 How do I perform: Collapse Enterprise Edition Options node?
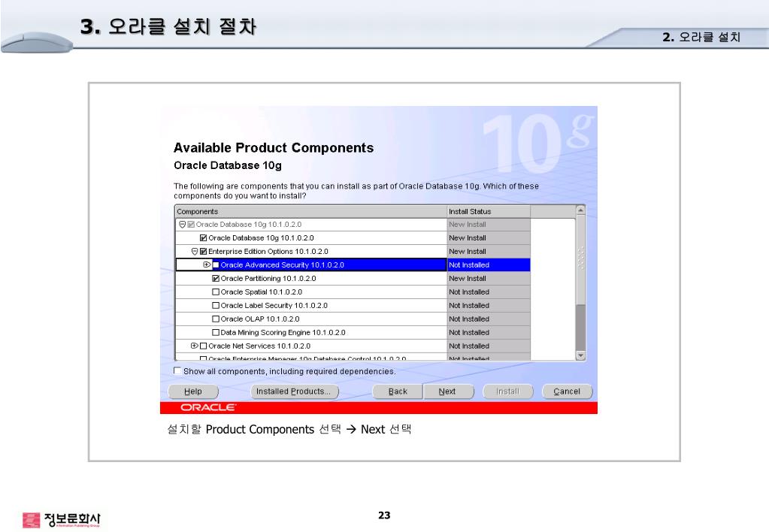(195, 252)
